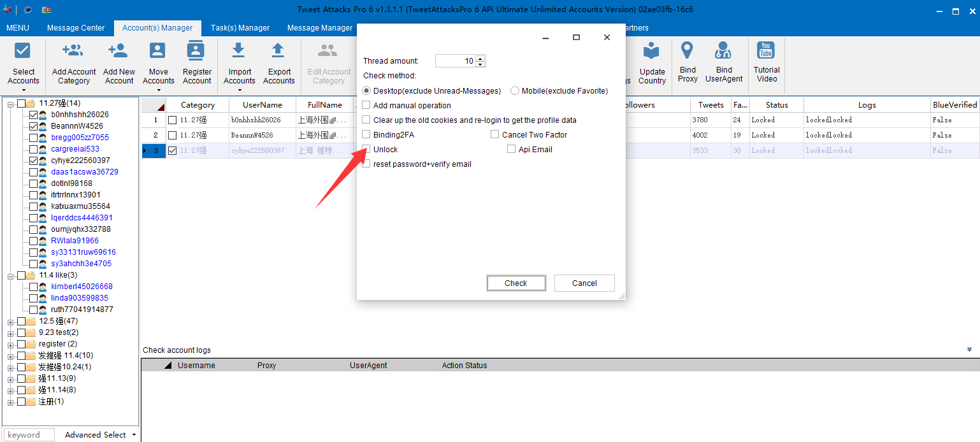
Task: Check the Cancel Two Factor option
Action: click(495, 134)
